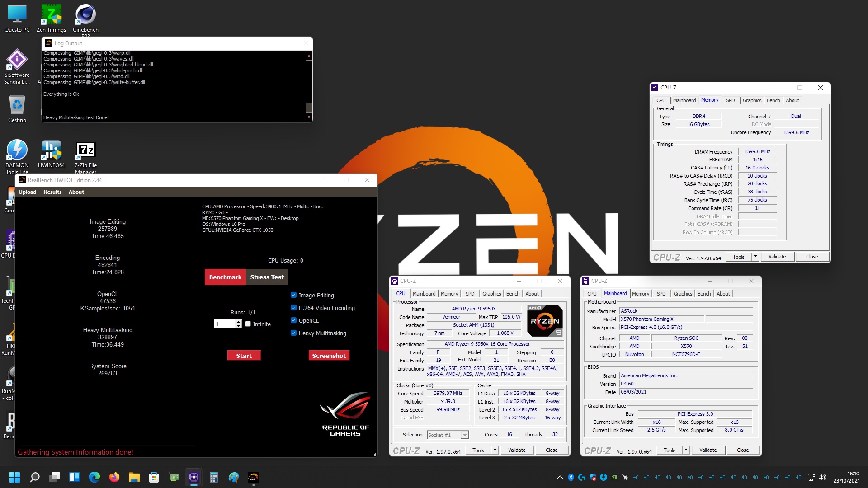Open the Paint taskbar icon
This screenshot has height=488, width=868.
coord(234,477)
